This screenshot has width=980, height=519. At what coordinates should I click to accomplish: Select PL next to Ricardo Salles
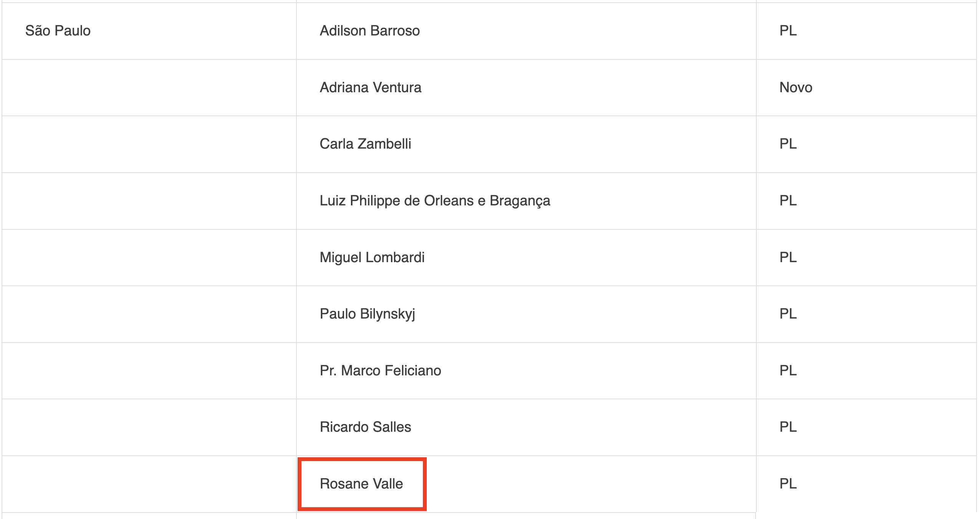pos(788,427)
